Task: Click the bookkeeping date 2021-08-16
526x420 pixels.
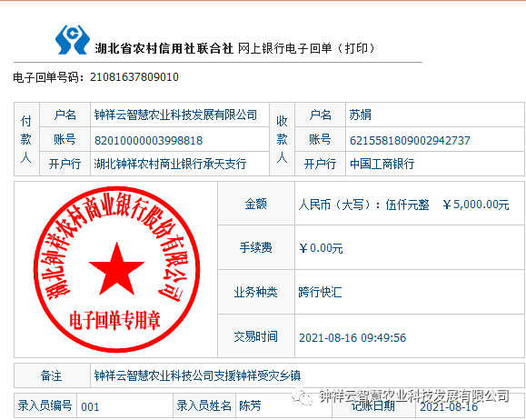Action: point(449,407)
